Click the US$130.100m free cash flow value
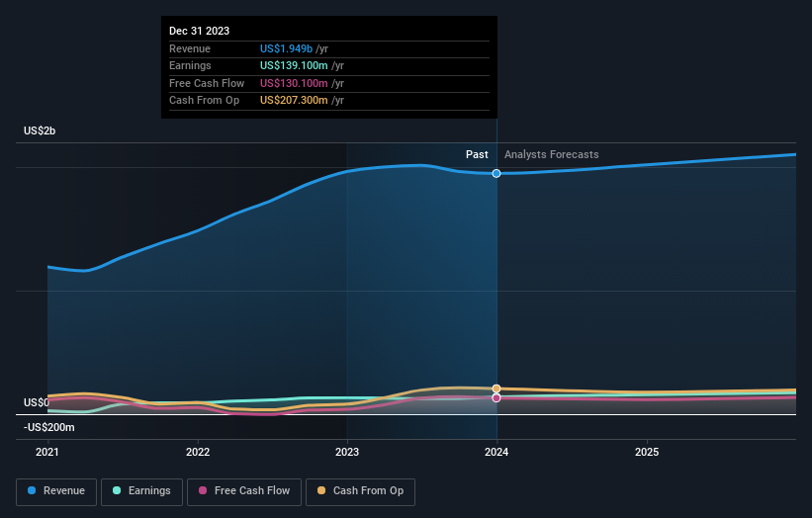 point(294,83)
